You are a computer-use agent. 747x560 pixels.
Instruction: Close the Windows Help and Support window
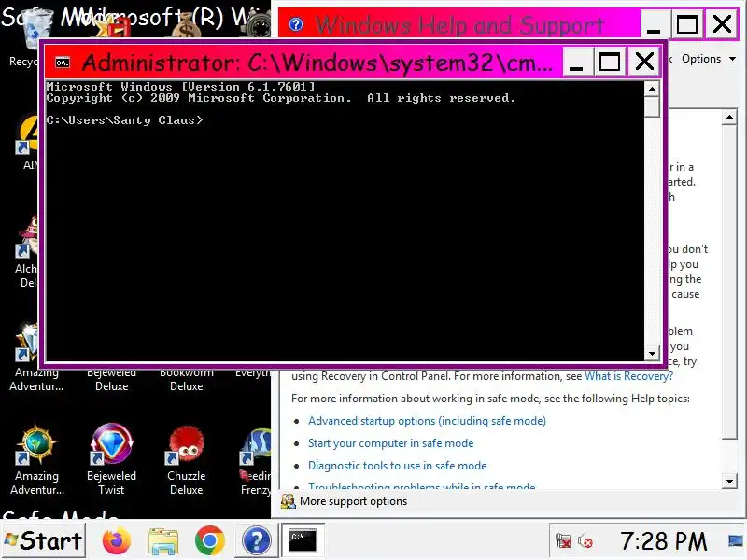(722, 24)
